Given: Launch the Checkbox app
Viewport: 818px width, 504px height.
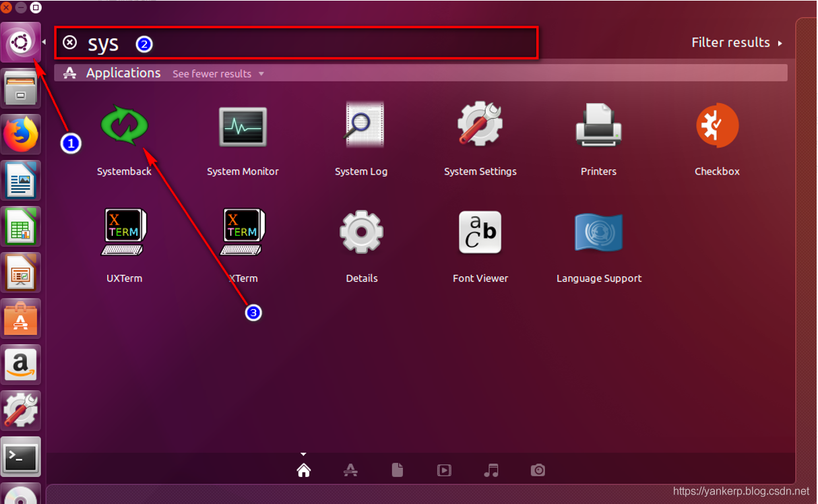Looking at the screenshot, I should (x=717, y=125).
